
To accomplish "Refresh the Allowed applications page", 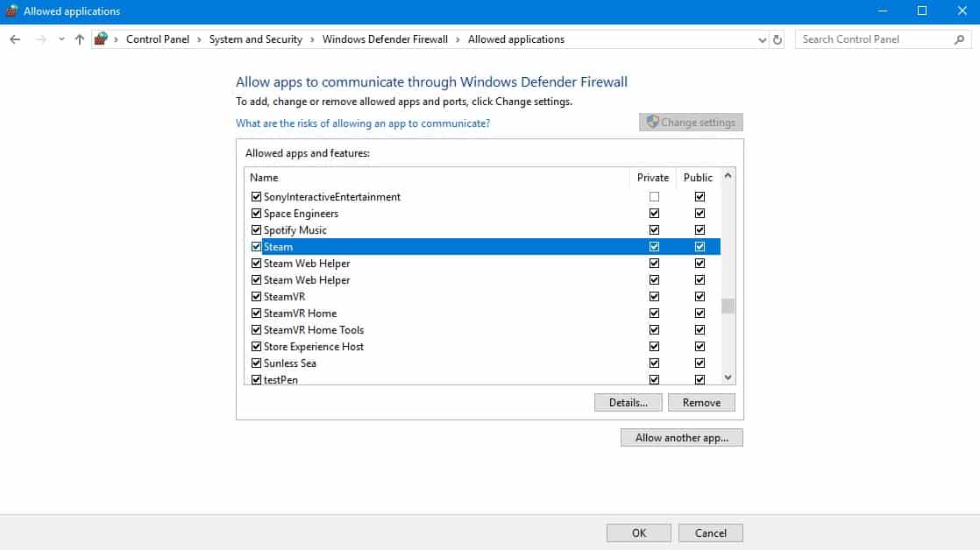I will pos(777,39).
